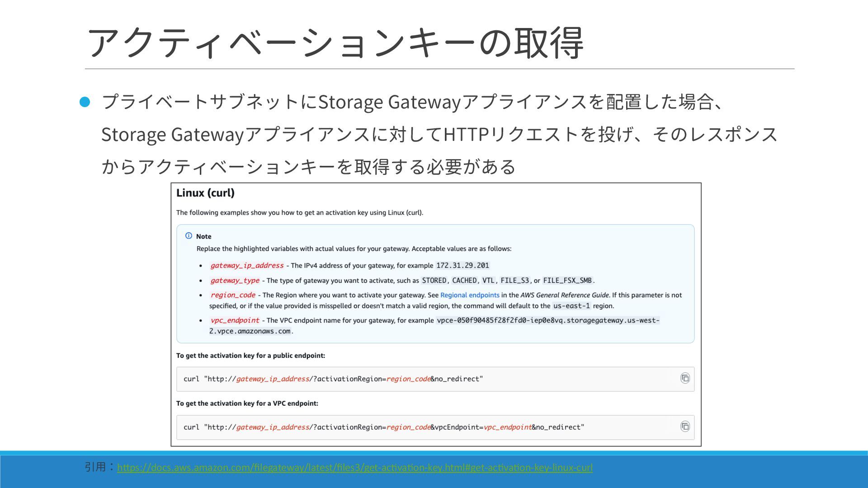Click the STORED gateway type value
868x488 pixels.
coord(434,280)
